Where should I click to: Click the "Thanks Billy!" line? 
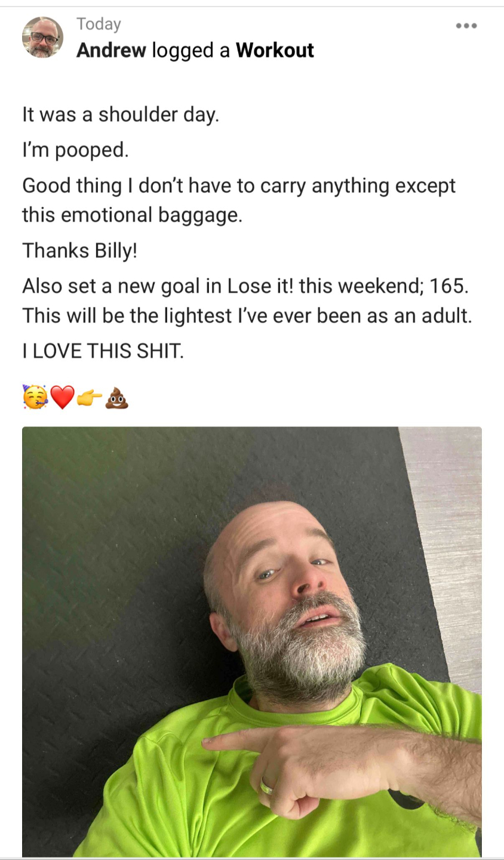tap(79, 250)
